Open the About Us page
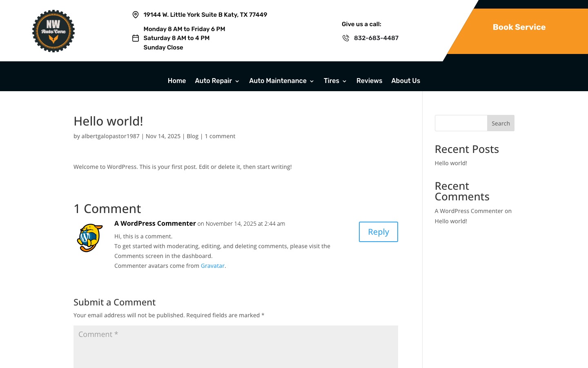Image resolution: width=588 pixels, height=368 pixels. pyautogui.click(x=406, y=81)
